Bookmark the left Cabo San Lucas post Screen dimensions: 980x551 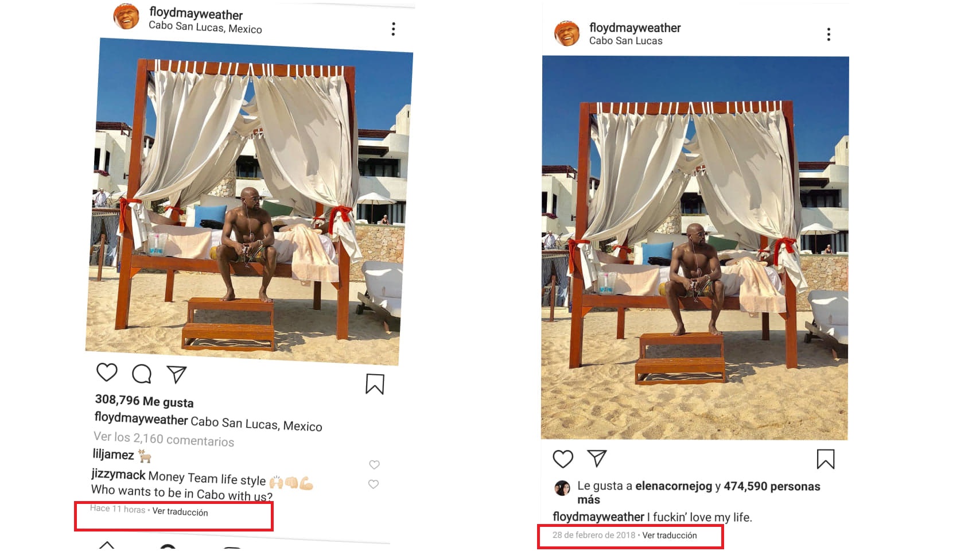pos(375,384)
